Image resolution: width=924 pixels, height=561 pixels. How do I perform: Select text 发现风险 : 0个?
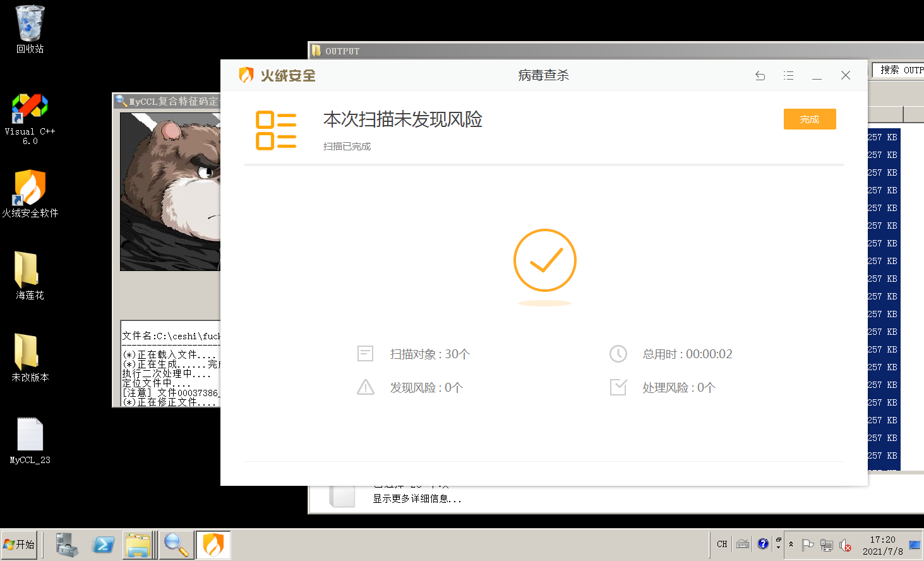[x=426, y=388]
